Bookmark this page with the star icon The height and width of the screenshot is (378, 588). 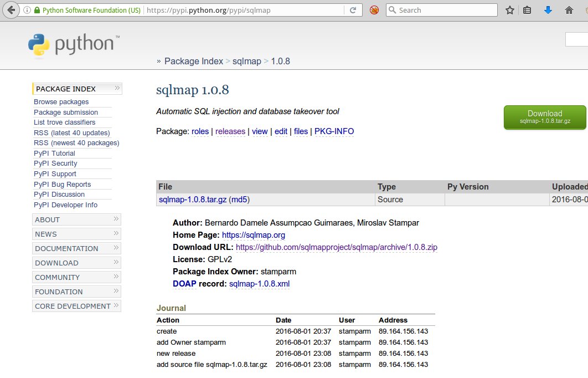click(509, 10)
